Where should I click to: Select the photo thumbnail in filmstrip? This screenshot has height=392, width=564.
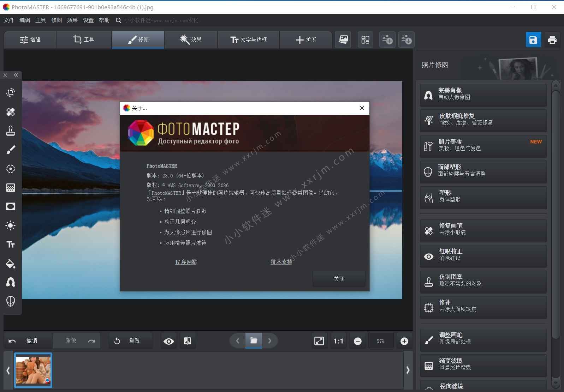point(33,370)
